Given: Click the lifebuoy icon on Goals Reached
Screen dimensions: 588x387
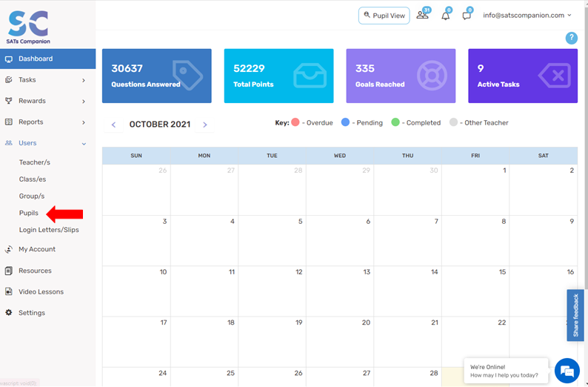Looking at the screenshot, I should [432, 76].
